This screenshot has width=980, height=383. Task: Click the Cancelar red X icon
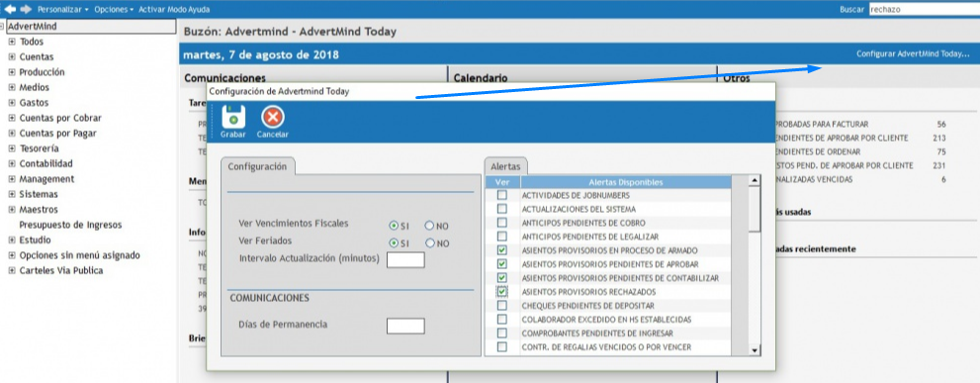click(273, 117)
